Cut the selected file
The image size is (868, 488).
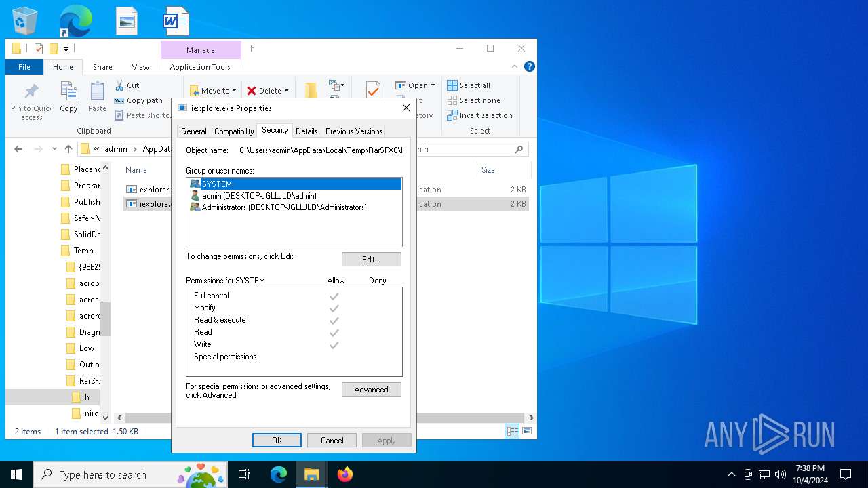click(127, 85)
